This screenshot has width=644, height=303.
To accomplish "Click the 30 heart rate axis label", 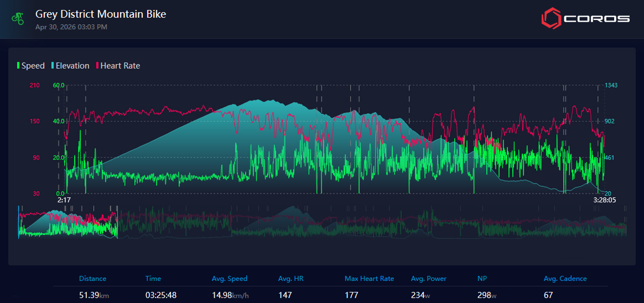I will [x=36, y=194].
